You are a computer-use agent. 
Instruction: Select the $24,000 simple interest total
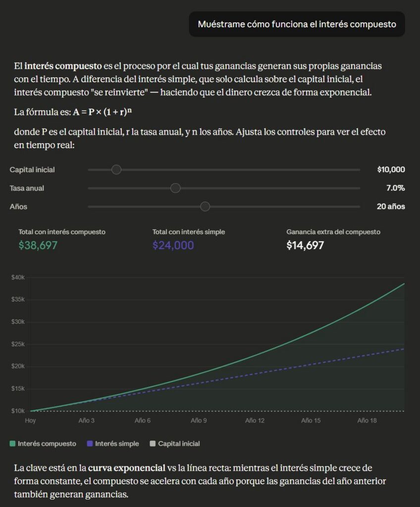pos(173,245)
